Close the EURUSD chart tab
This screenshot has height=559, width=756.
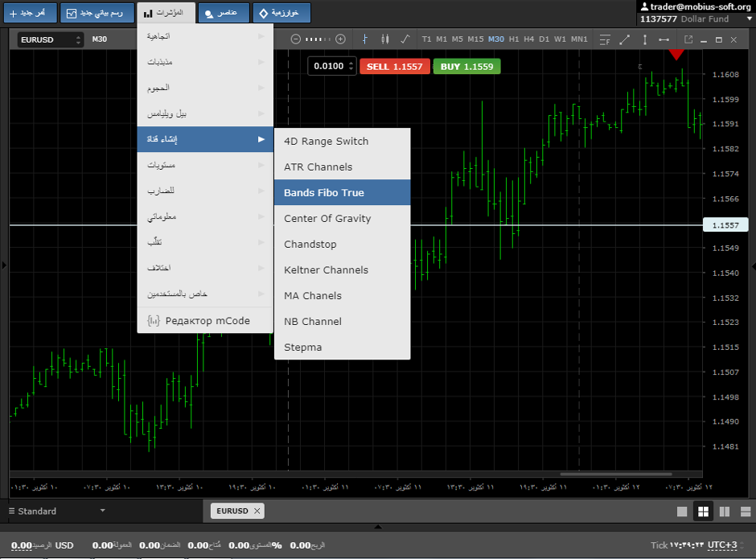[257, 511]
